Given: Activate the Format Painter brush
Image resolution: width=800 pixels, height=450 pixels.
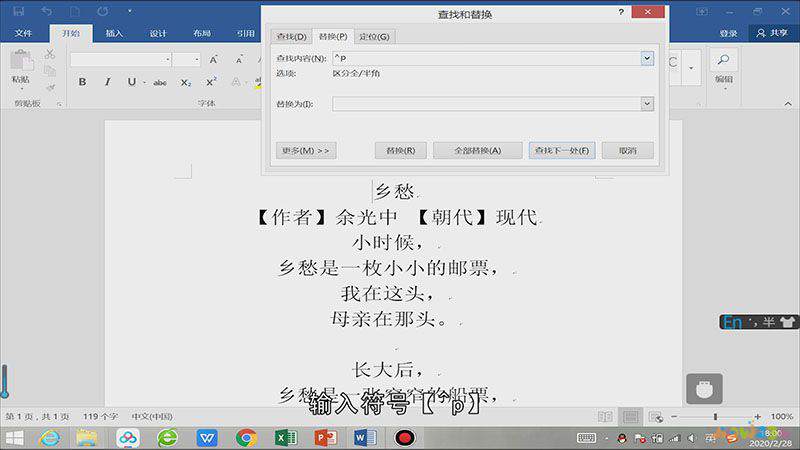Looking at the screenshot, I should pos(49,88).
